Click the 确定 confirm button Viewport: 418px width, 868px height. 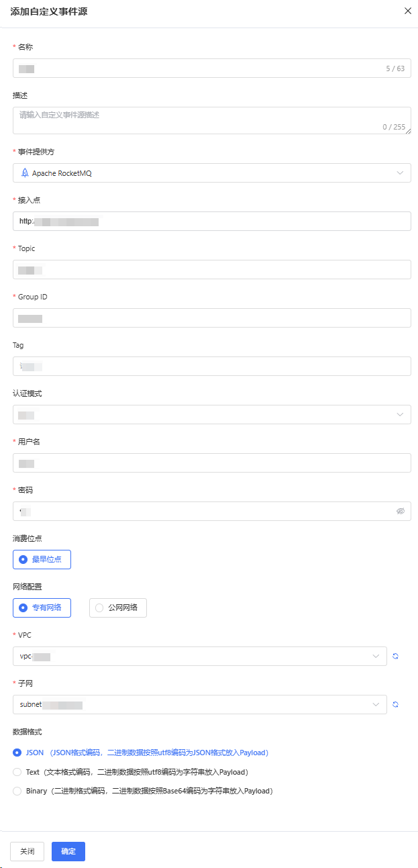[x=68, y=851]
